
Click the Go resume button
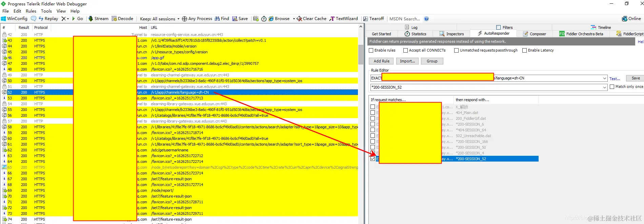[78, 19]
